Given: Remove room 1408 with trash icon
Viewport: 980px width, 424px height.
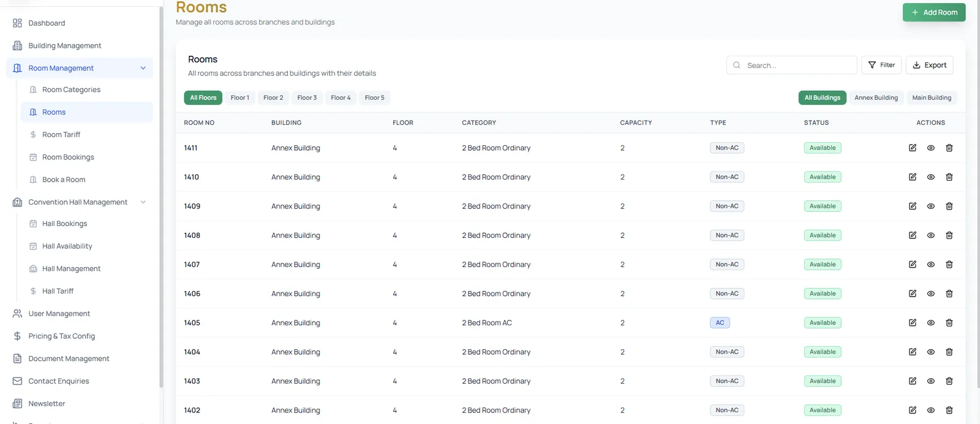Looking at the screenshot, I should coord(949,235).
